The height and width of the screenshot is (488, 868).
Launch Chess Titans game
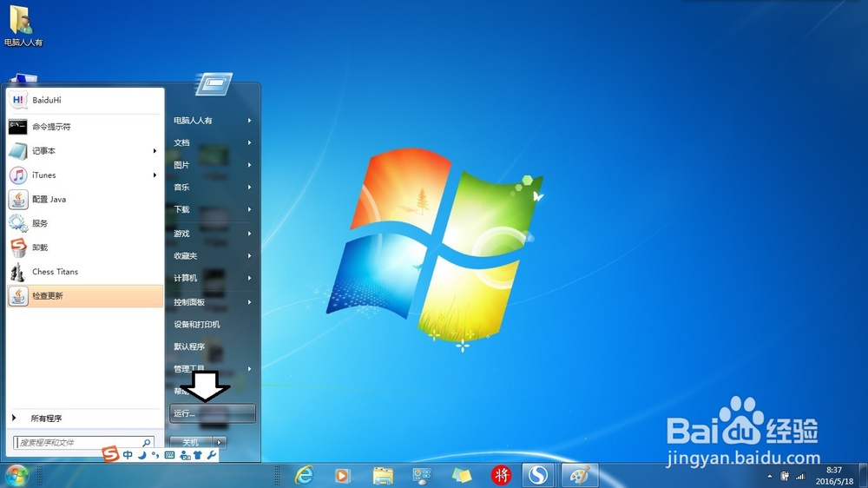pos(85,272)
